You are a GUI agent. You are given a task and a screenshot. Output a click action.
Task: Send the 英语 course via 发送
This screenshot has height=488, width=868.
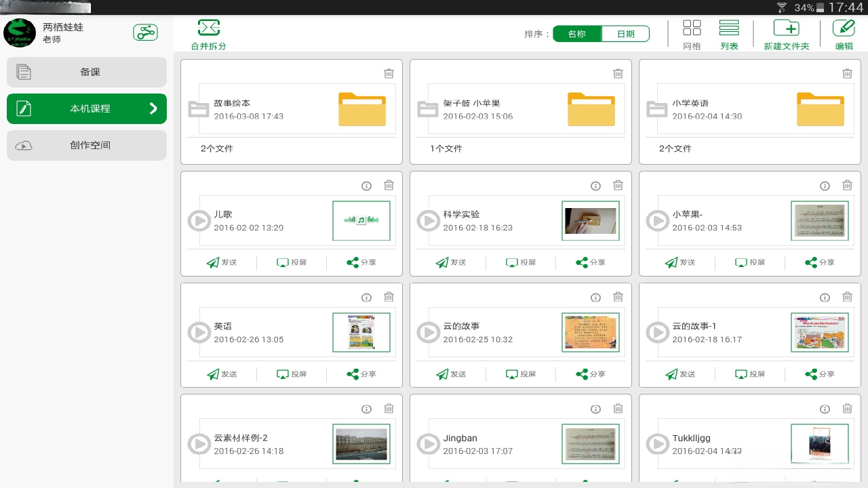point(222,374)
